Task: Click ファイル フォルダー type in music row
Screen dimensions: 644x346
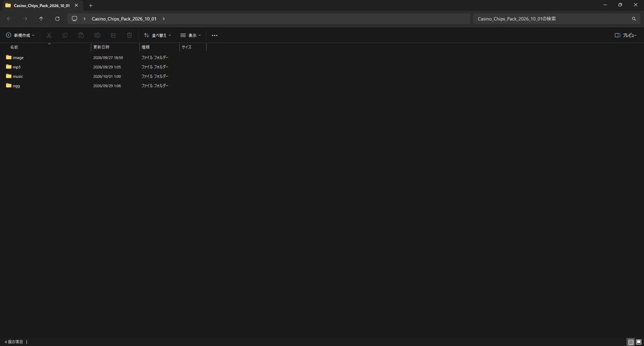Action: click(155, 76)
